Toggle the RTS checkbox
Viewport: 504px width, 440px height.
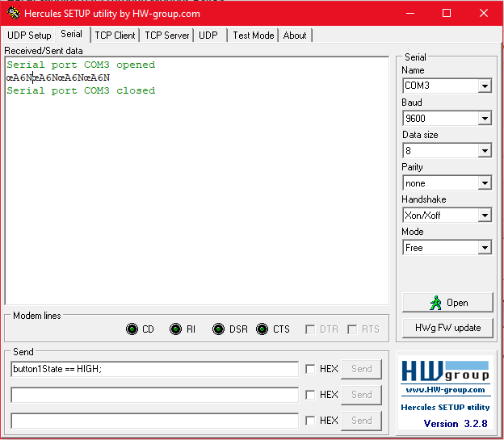tap(352, 329)
